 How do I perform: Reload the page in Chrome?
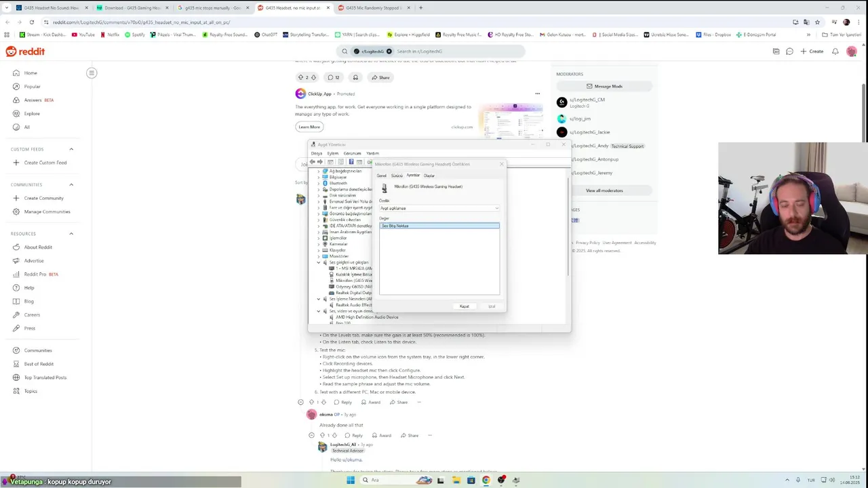point(31,22)
